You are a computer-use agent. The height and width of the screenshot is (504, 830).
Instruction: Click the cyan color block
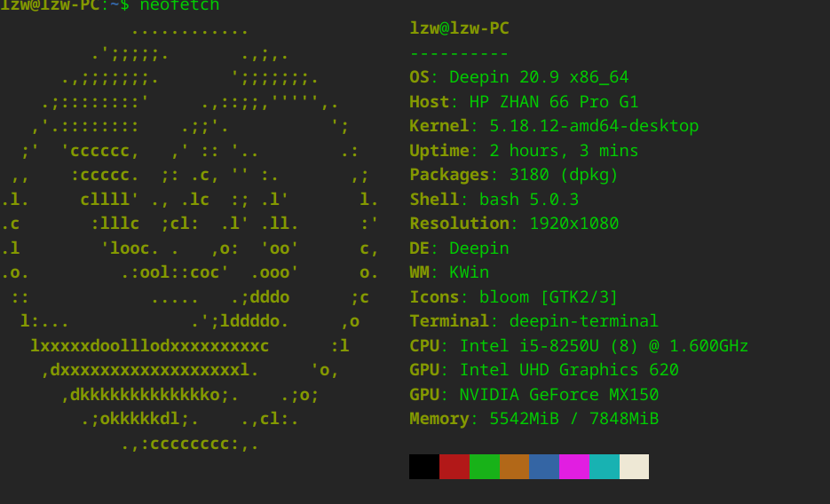click(x=604, y=467)
